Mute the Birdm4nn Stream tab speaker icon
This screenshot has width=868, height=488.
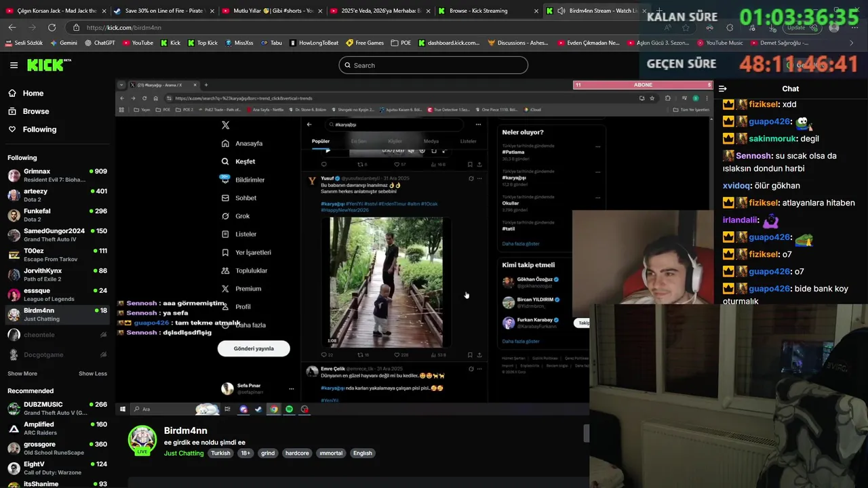tap(561, 11)
